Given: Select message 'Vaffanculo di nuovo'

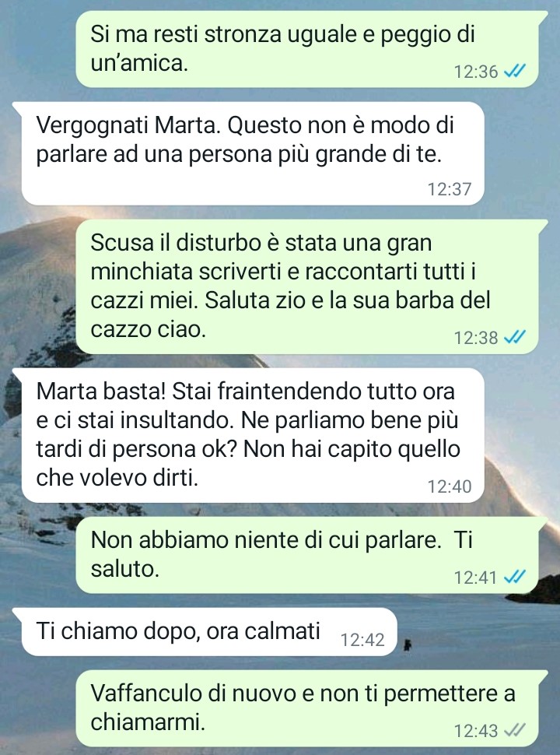Looking at the screenshot, I should coord(307,708).
